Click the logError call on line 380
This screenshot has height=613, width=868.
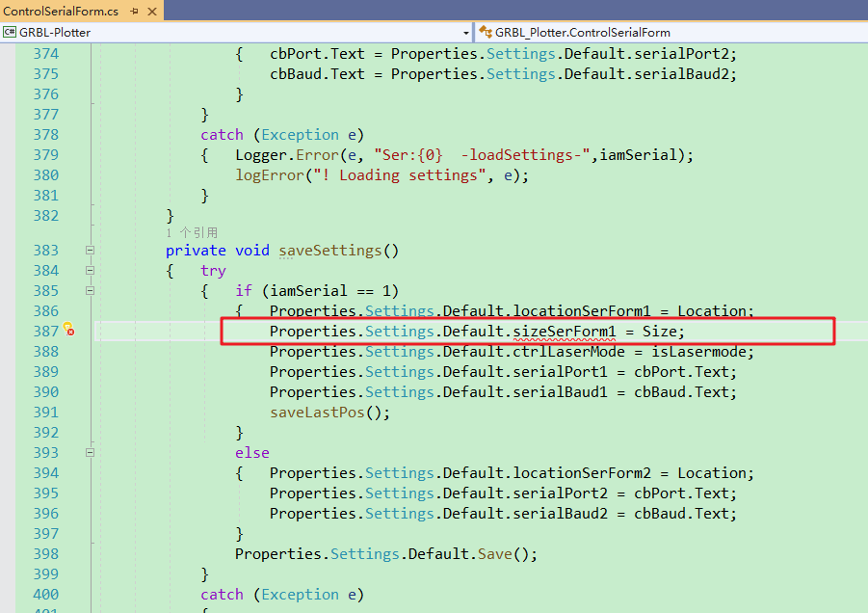tap(265, 175)
